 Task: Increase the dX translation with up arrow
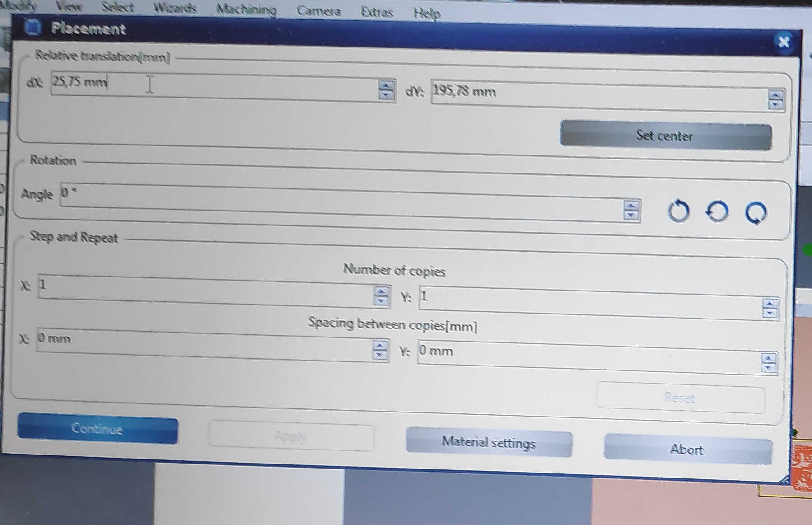coord(386,85)
